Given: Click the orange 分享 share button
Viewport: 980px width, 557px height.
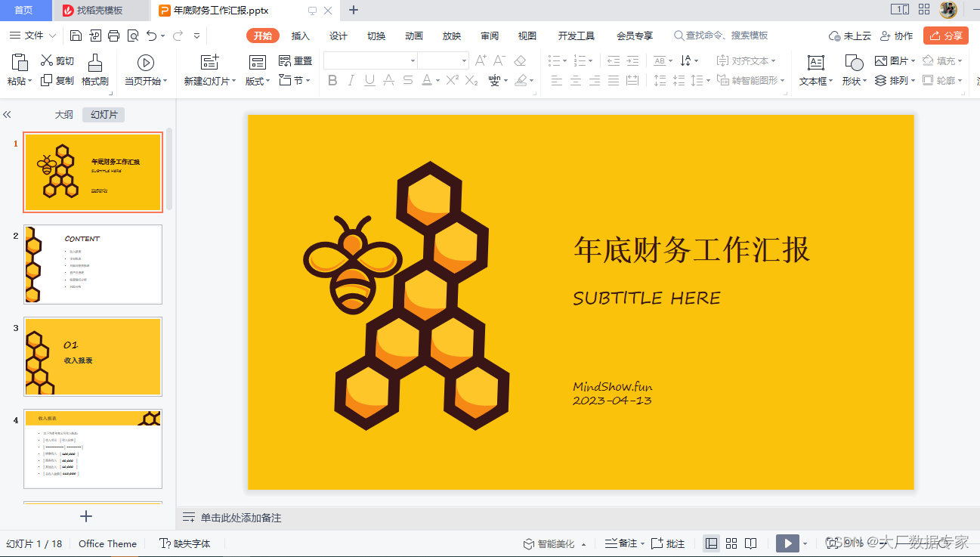Looking at the screenshot, I should [x=945, y=35].
